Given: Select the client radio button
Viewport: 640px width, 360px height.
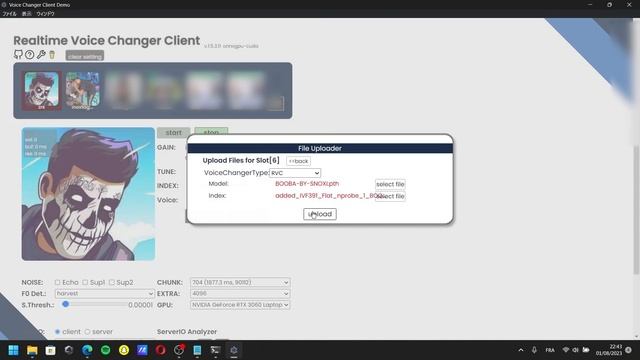Looking at the screenshot, I should tap(58, 332).
